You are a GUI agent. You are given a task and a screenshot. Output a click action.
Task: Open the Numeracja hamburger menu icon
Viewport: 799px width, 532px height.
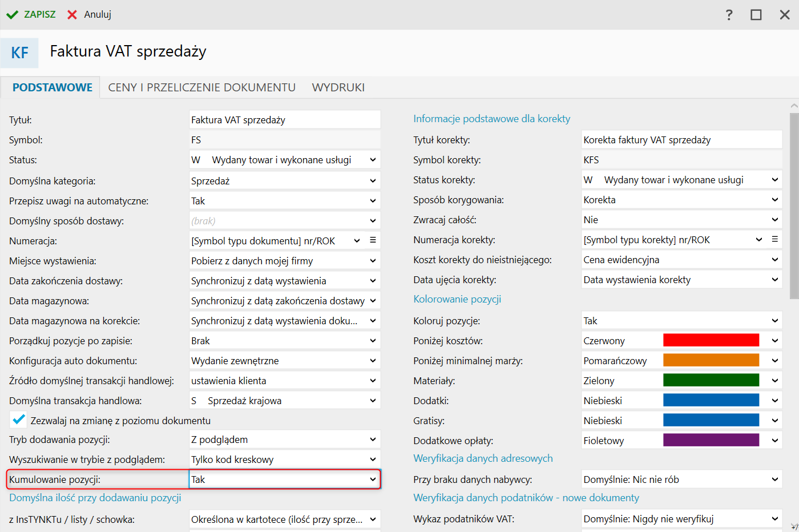click(x=373, y=240)
